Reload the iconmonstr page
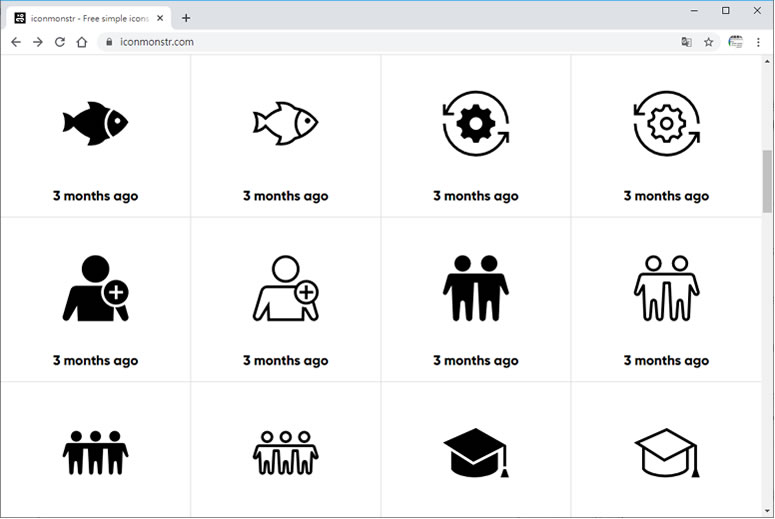The image size is (775, 519). [60, 42]
